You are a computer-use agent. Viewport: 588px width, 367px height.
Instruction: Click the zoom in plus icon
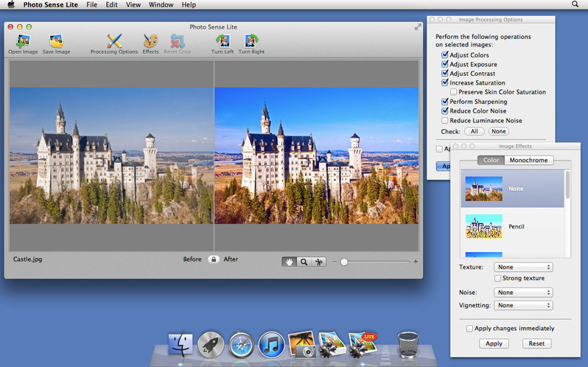tap(416, 262)
